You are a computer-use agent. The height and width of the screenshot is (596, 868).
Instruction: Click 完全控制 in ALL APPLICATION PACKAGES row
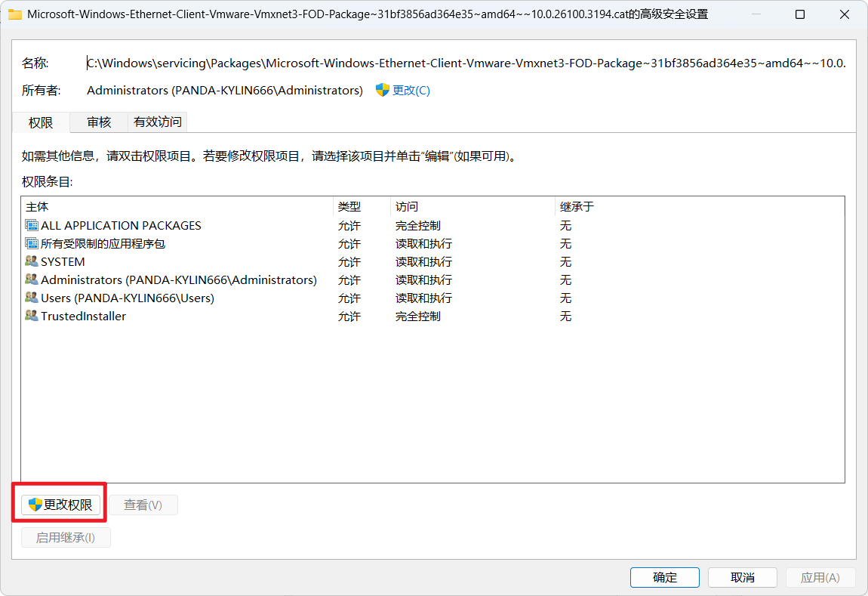point(418,225)
